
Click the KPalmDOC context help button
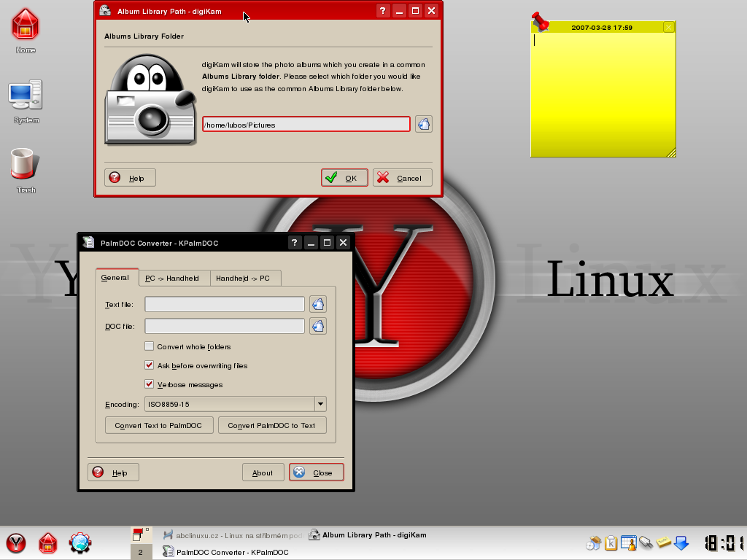[x=295, y=242]
